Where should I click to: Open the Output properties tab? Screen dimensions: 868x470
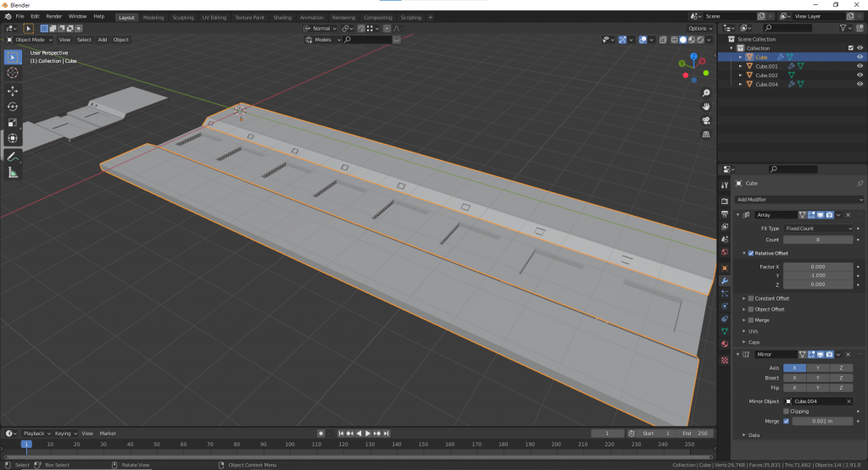point(725,214)
